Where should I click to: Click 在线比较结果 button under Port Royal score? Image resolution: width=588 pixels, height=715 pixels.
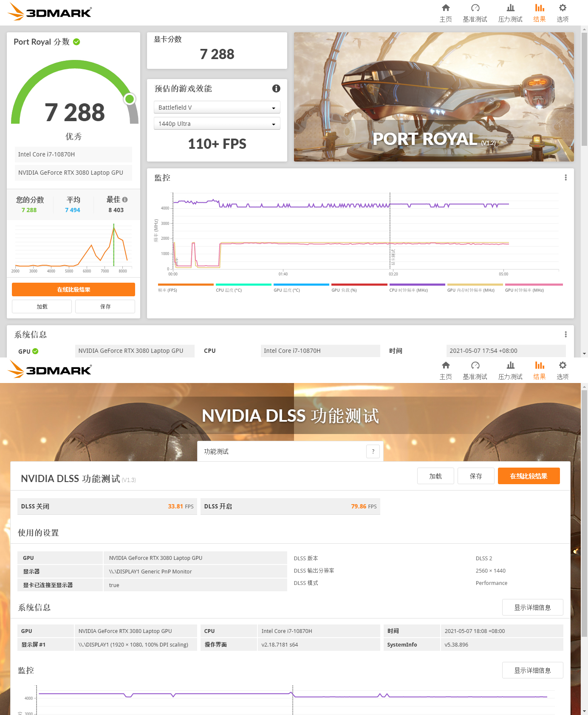(73, 289)
